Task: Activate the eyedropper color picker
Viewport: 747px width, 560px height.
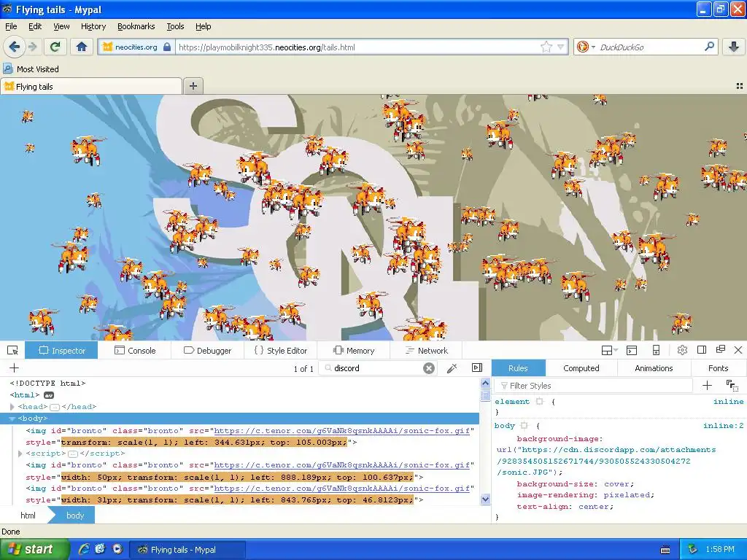Action: click(452, 367)
